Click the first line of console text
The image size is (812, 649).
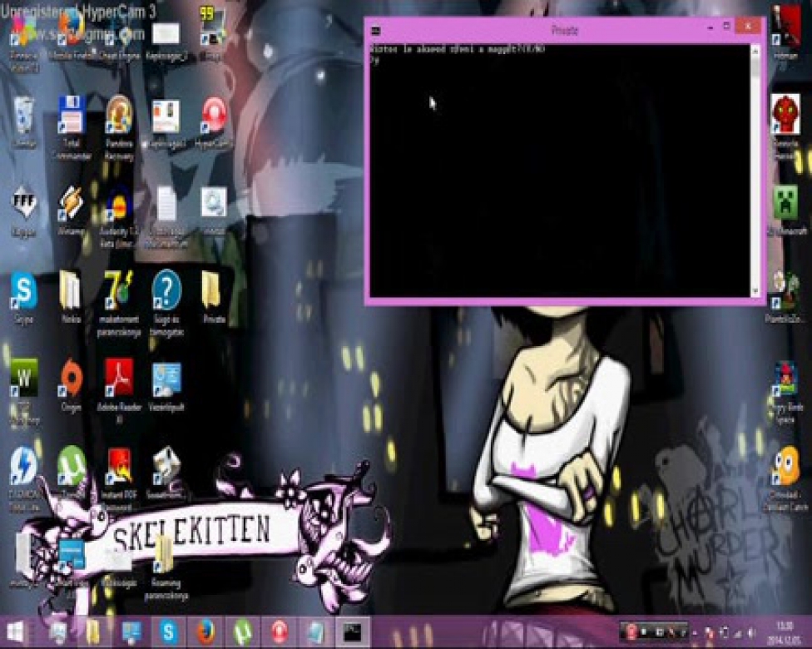tap(458, 49)
